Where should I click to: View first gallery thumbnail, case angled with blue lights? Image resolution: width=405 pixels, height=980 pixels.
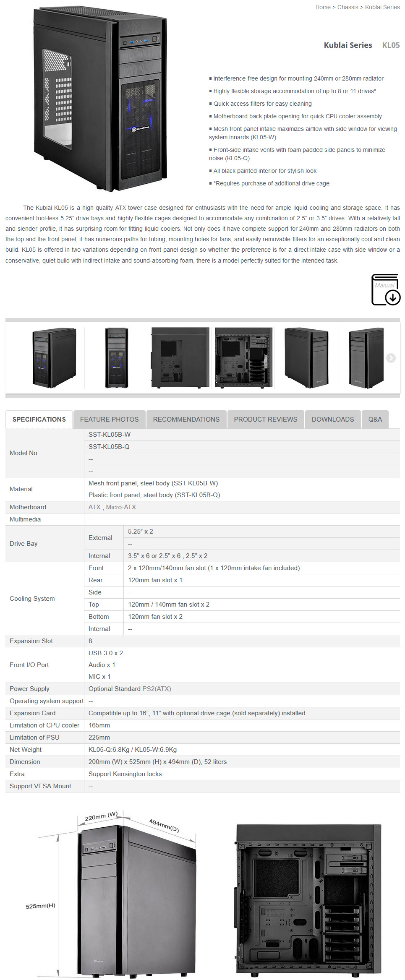point(54,358)
